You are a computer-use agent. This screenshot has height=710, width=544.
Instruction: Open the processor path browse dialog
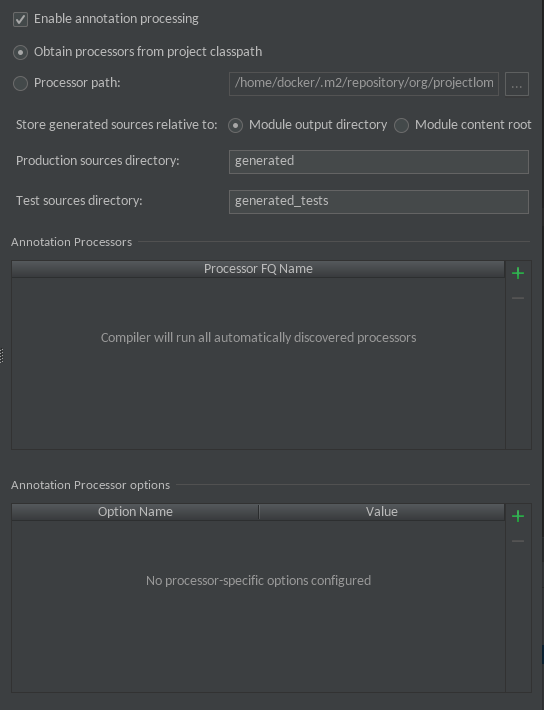(x=517, y=84)
